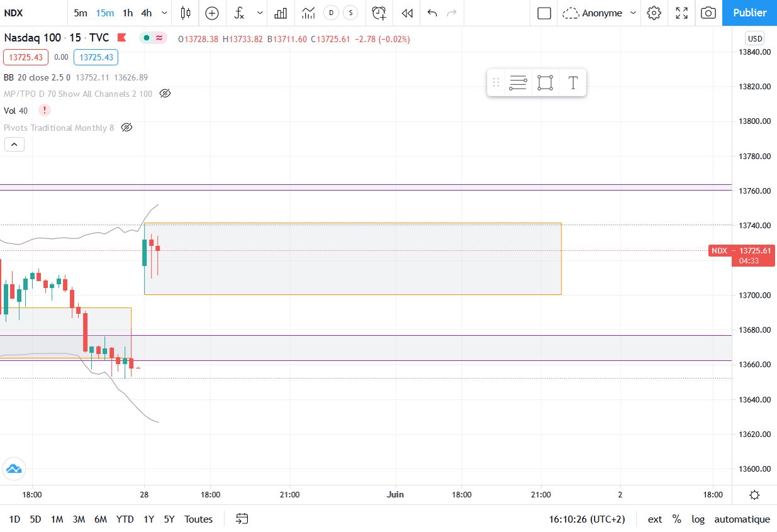
Task: Click the Nasdaq 100 · 15 · TVC title
Action: [57, 38]
